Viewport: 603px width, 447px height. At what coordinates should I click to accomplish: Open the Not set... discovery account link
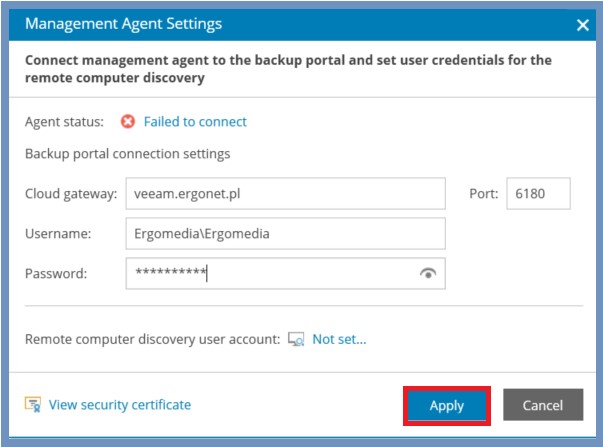click(339, 339)
